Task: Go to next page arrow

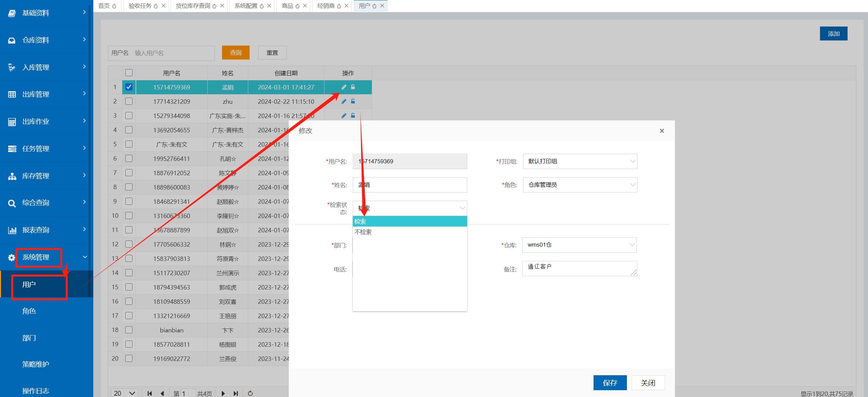Action: tap(223, 393)
